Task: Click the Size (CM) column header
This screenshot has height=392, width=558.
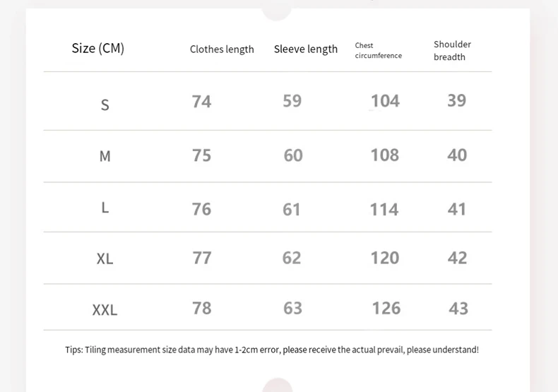Action: (x=97, y=48)
